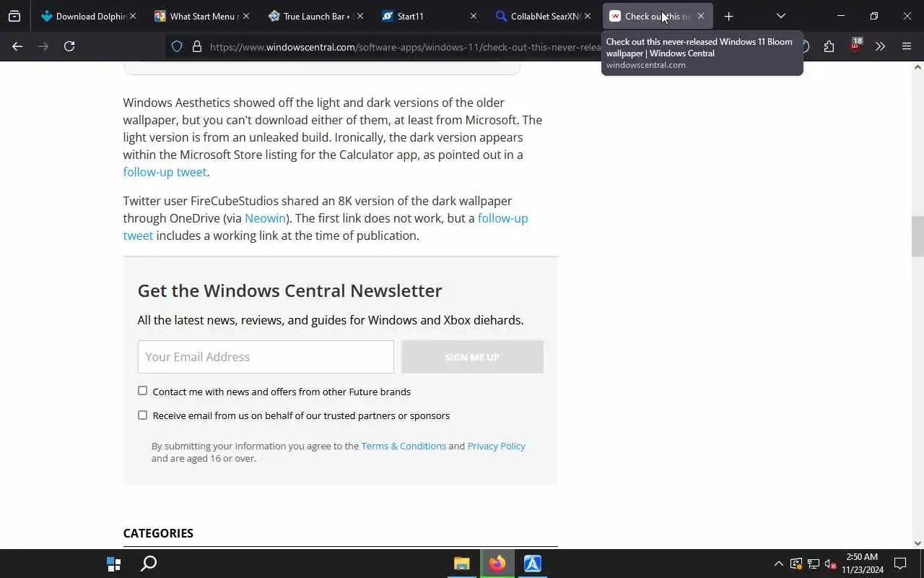The height and width of the screenshot is (578, 924).
Task: Open the Extensions puzzle icon
Action: coord(829,46)
